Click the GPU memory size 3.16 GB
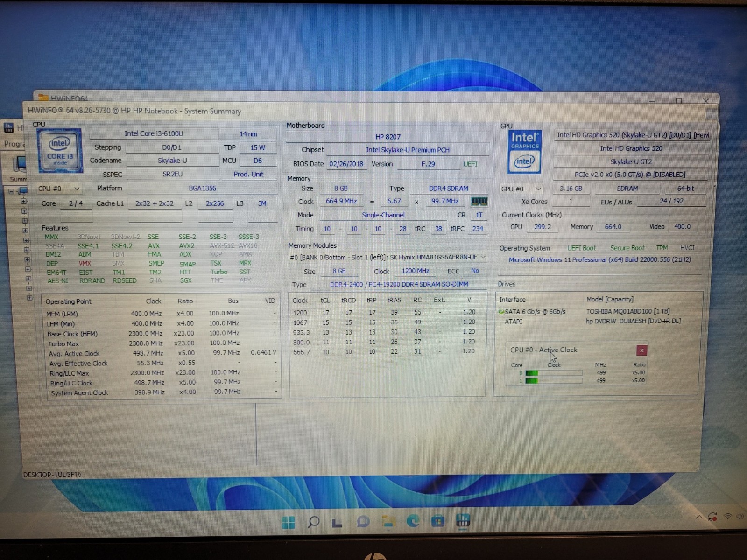747x560 pixels. 571,189
